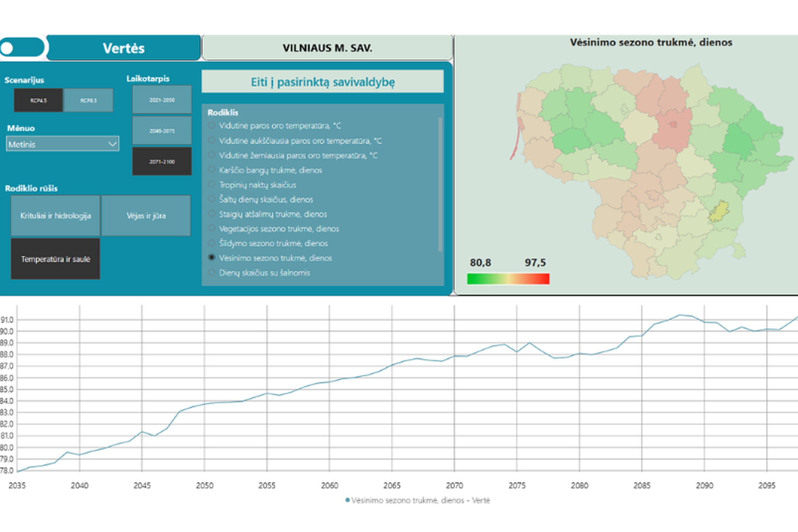Select the Temperatūra ir saulė indicator type
This screenshot has height=532, width=798.
point(55,259)
